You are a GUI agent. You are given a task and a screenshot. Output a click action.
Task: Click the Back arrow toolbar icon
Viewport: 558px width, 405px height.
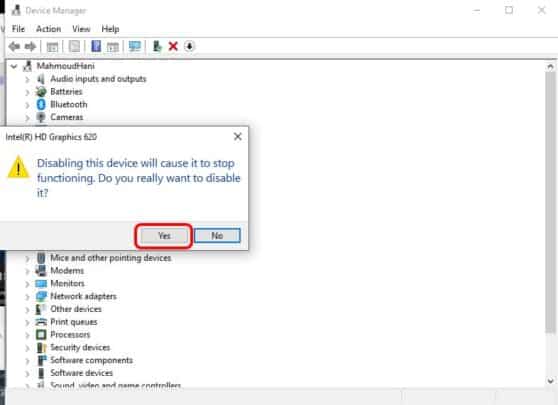[14, 46]
